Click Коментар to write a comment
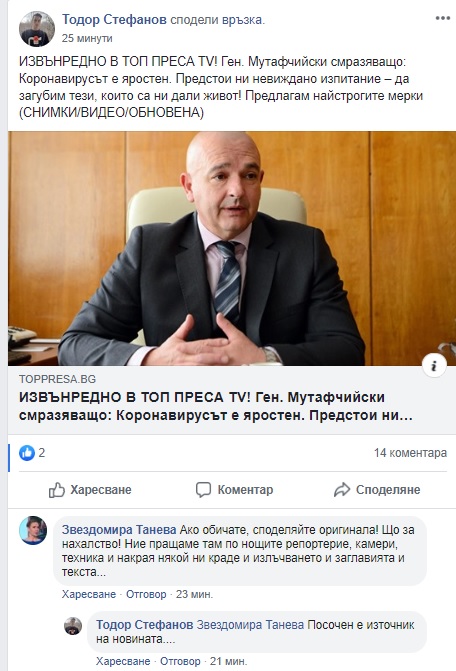 click(245, 490)
